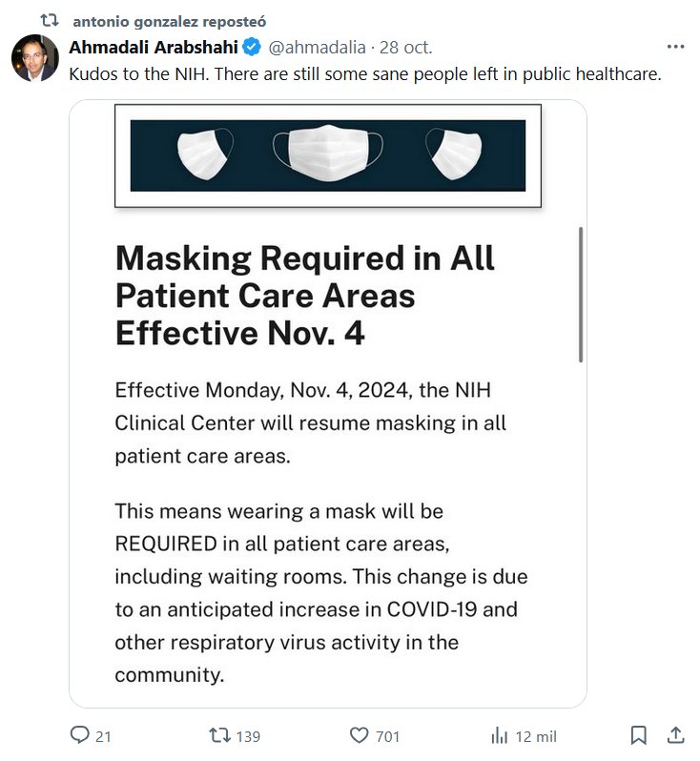700x761 pixels.
Task: Like the tweet with the heart icon
Action: [x=360, y=735]
